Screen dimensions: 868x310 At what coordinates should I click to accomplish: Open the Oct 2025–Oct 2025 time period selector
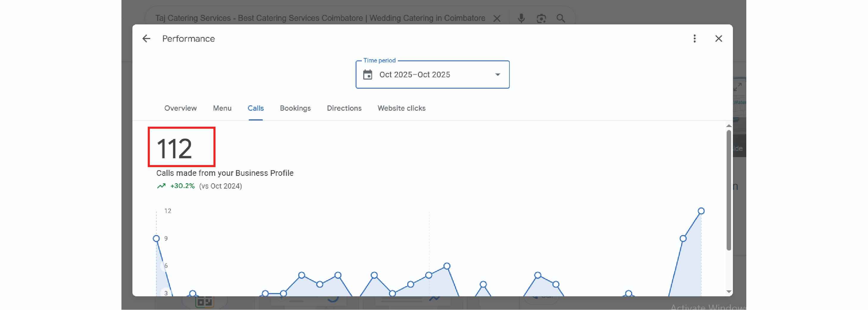(x=432, y=74)
